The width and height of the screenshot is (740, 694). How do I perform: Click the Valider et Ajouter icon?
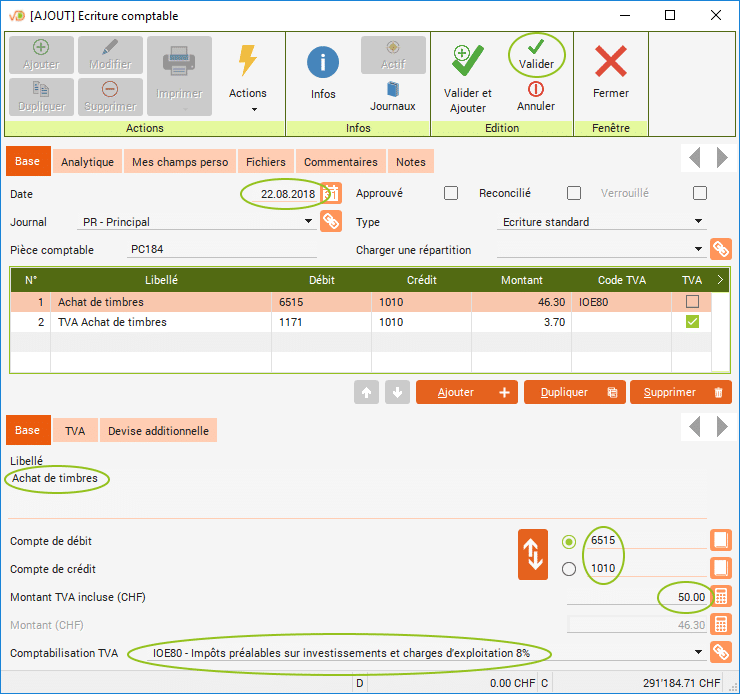467,62
